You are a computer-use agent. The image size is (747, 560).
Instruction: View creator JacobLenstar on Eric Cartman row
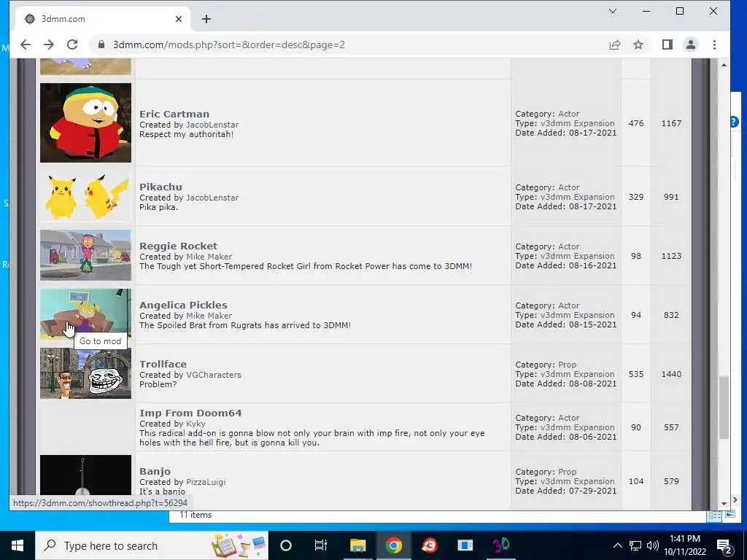click(x=212, y=125)
